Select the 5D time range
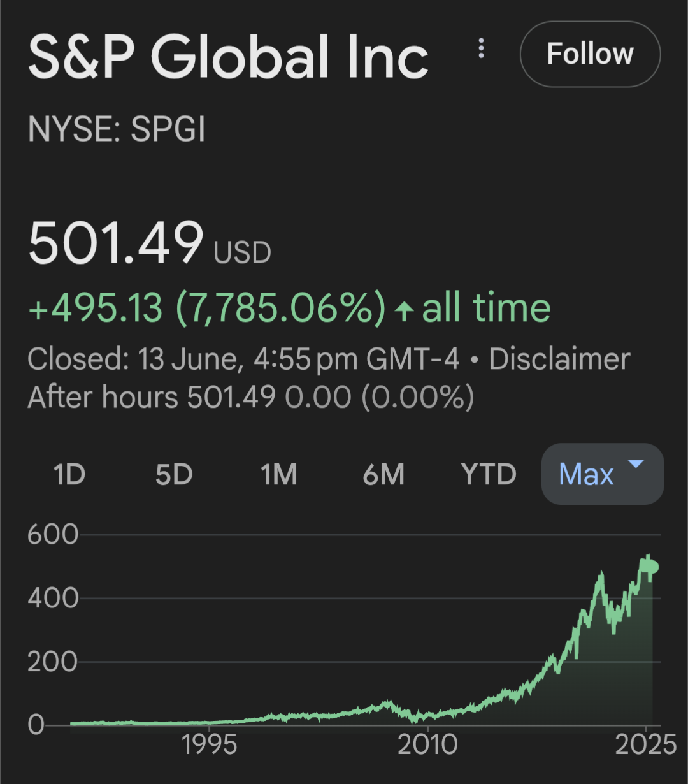 [174, 474]
